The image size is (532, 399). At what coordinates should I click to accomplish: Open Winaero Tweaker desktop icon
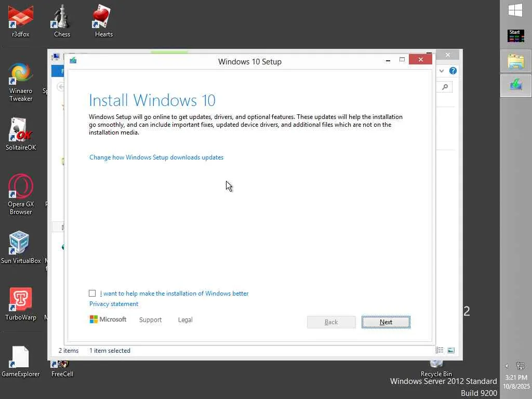pos(21,82)
